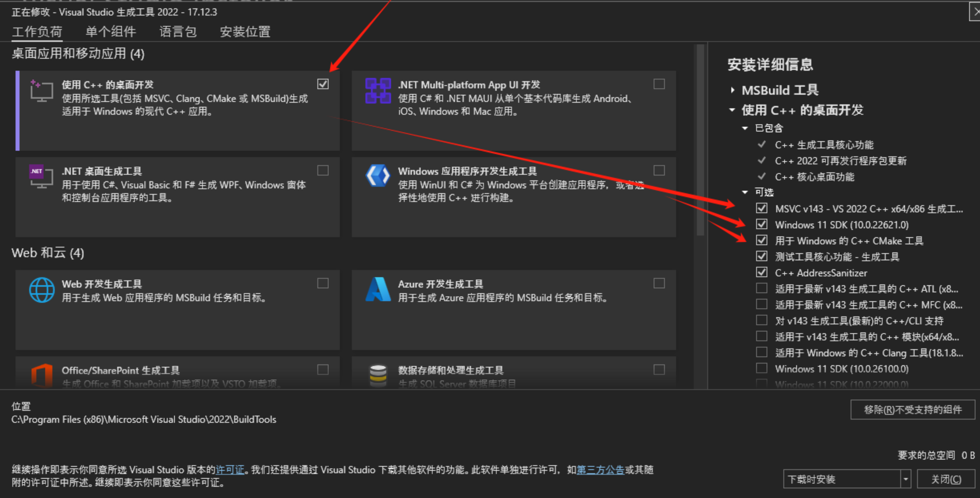Expand the MSBuild 工具 section
980x498 pixels.
point(732,90)
